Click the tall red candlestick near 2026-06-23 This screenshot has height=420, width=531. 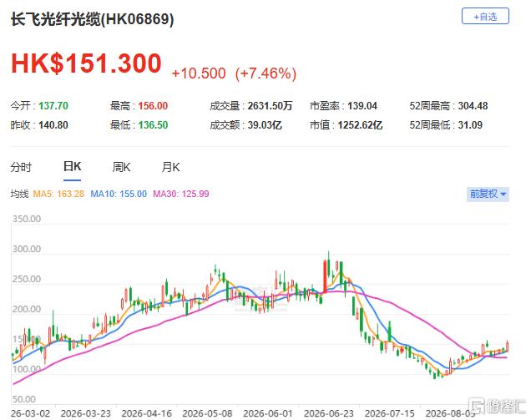(x=326, y=276)
